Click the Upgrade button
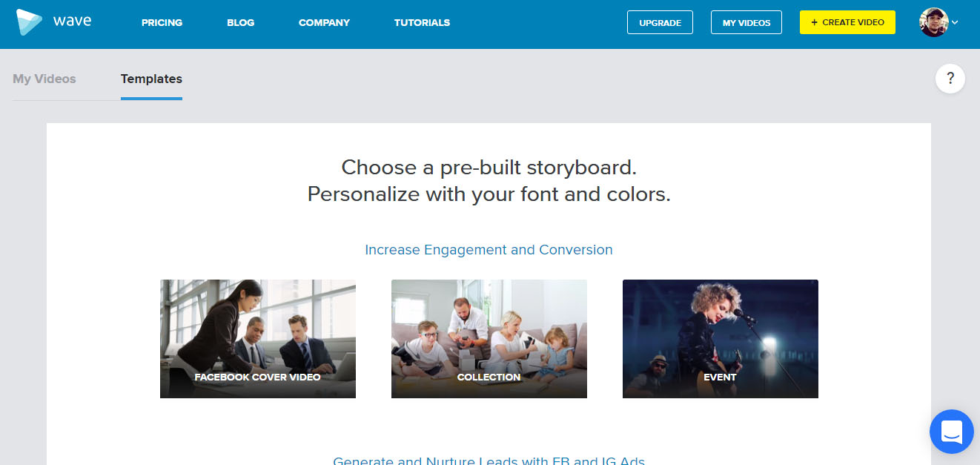980x465 pixels. tap(660, 22)
